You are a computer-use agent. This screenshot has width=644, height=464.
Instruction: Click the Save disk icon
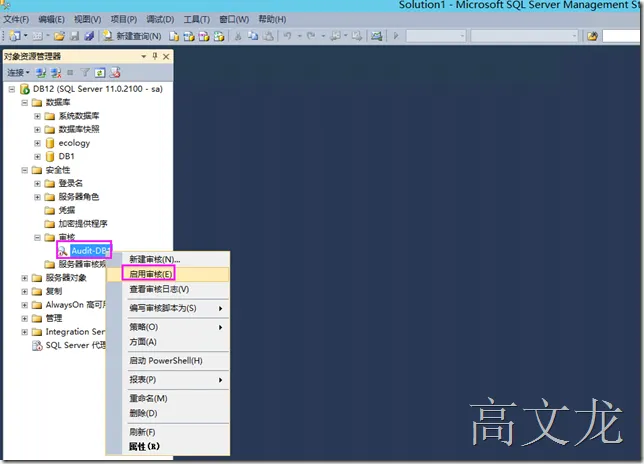click(x=74, y=36)
